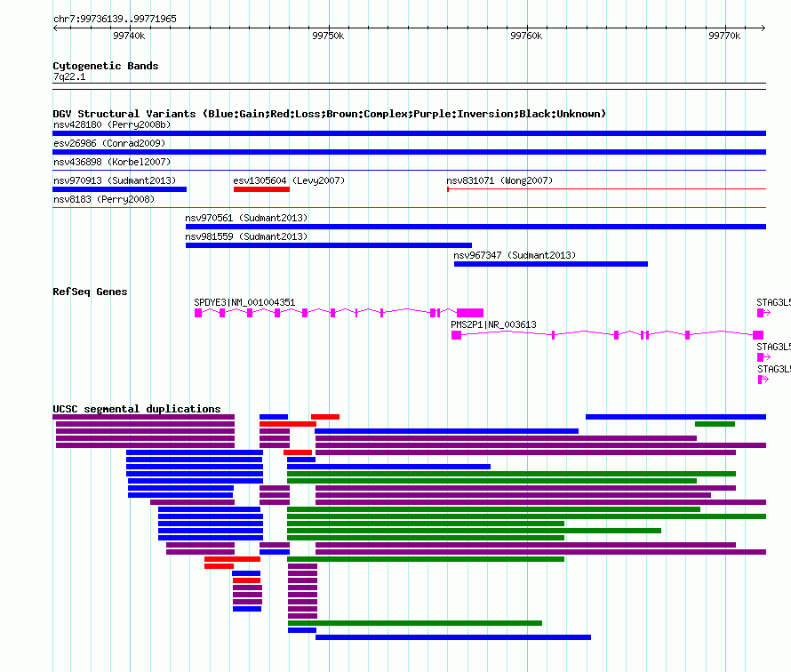Image resolution: width=791 pixels, height=672 pixels.
Task: Select the red loss bar under esv1305604
Action: tap(261, 189)
